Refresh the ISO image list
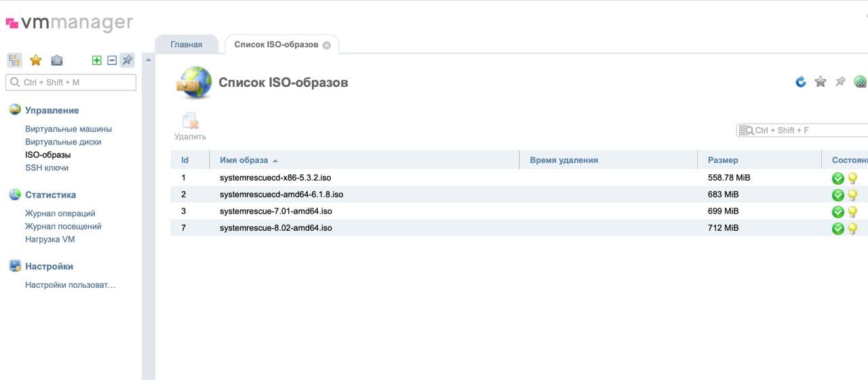 [x=801, y=82]
